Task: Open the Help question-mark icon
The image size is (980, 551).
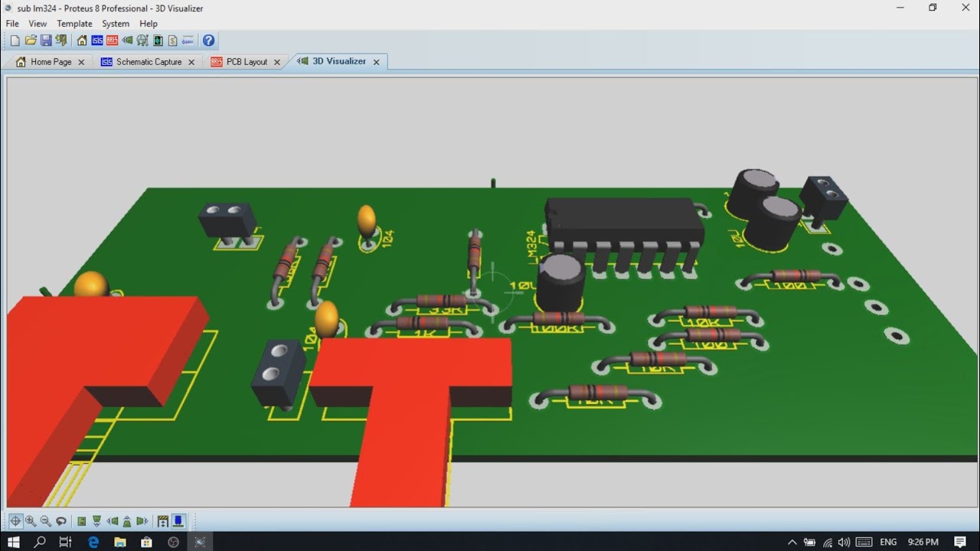Action: (x=208, y=41)
